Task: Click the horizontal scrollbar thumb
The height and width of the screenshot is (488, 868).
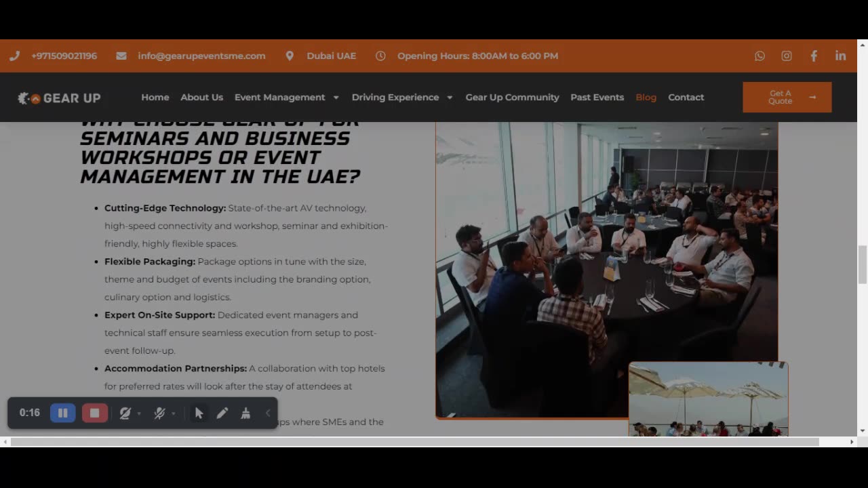Action: (x=415, y=442)
